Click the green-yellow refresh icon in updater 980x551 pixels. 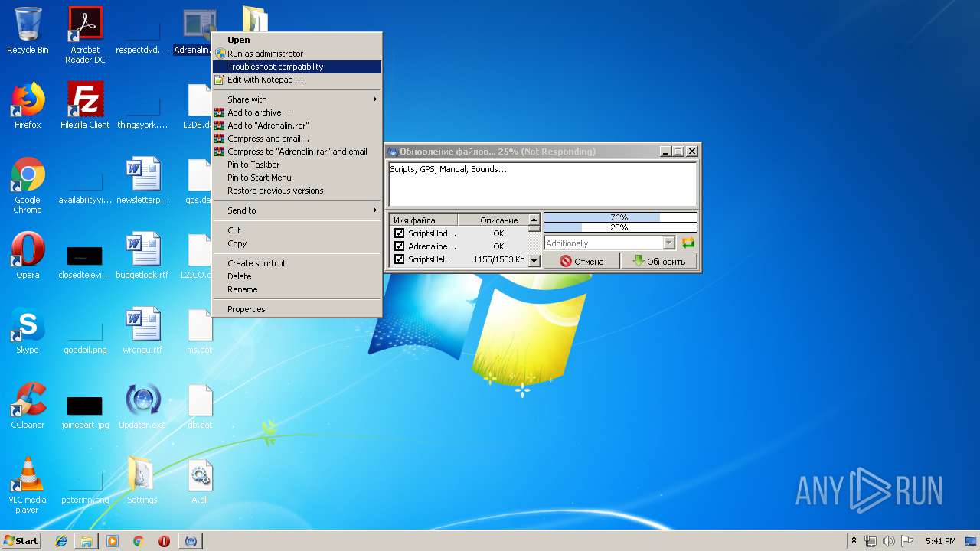[688, 243]
